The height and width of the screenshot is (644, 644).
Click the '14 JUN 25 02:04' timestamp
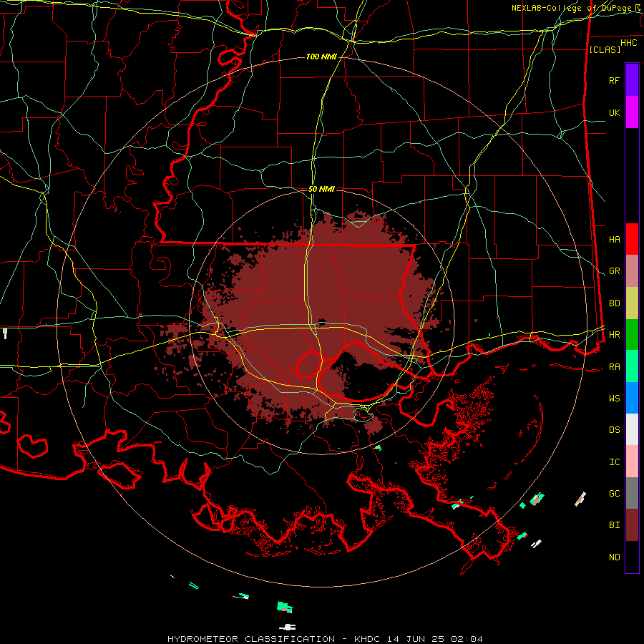(434, 639)
